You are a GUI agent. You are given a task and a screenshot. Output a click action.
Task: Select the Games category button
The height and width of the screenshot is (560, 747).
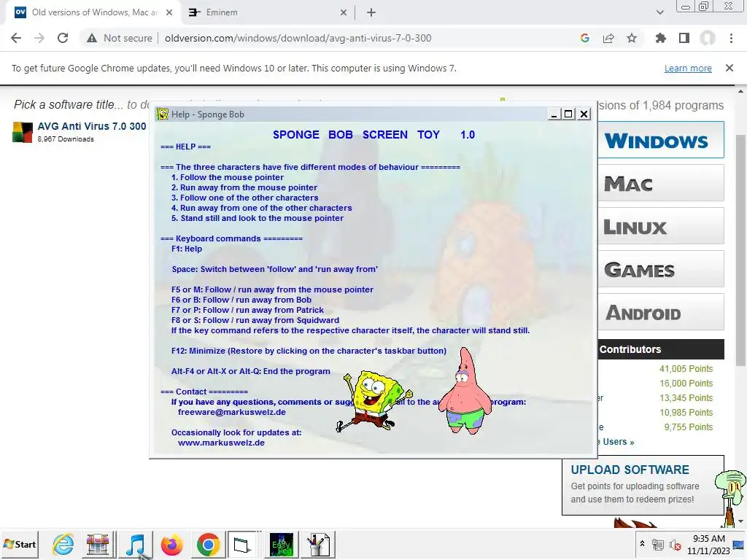point(661,269)
